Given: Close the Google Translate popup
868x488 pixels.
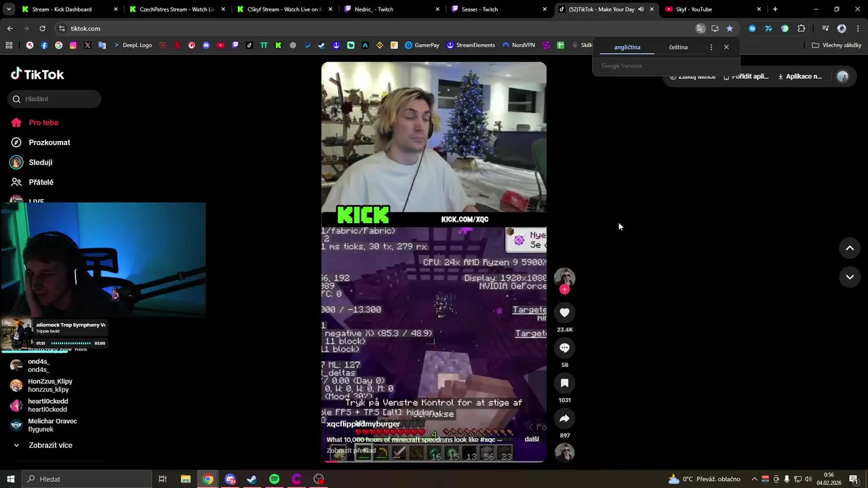Looking at the screenshot, I should coord(726,47).
